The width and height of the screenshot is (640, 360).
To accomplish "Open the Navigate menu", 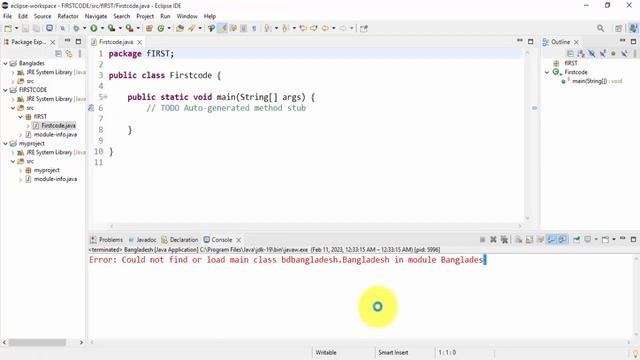I will [96, 16].
